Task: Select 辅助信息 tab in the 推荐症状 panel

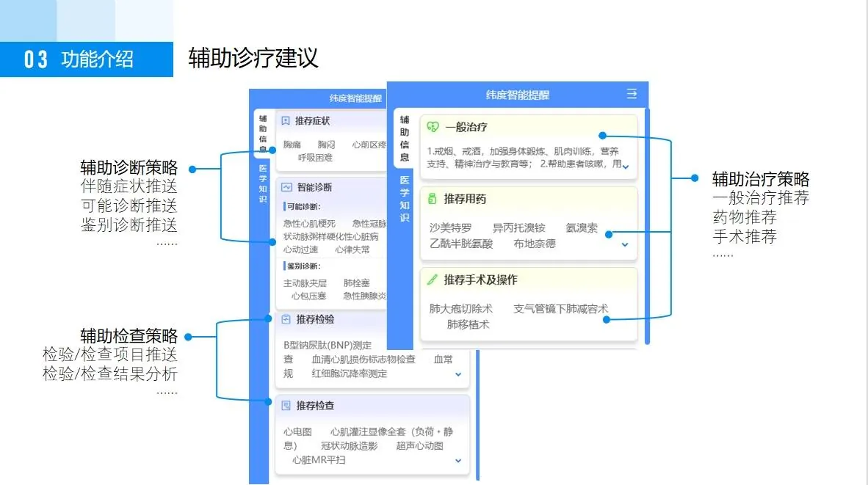Action: coord(263,134)
